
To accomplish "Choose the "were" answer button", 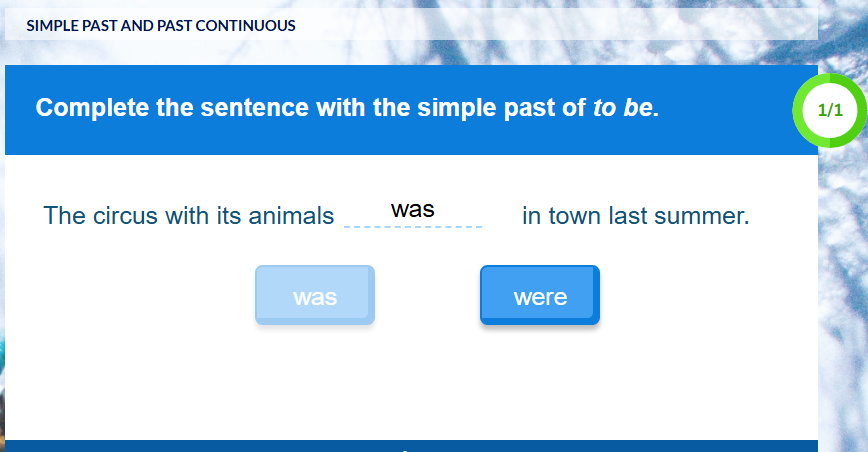I will click(540, 296).
